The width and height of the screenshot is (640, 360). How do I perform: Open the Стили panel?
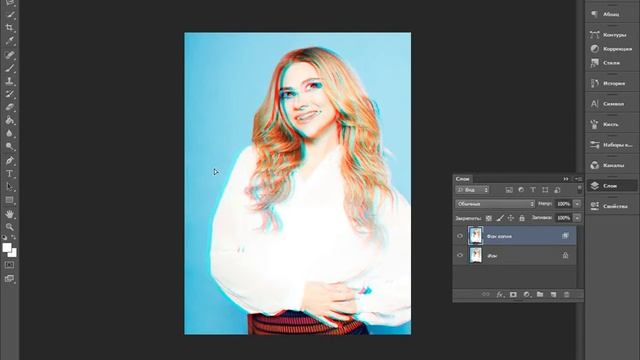[x=611, y=63]
